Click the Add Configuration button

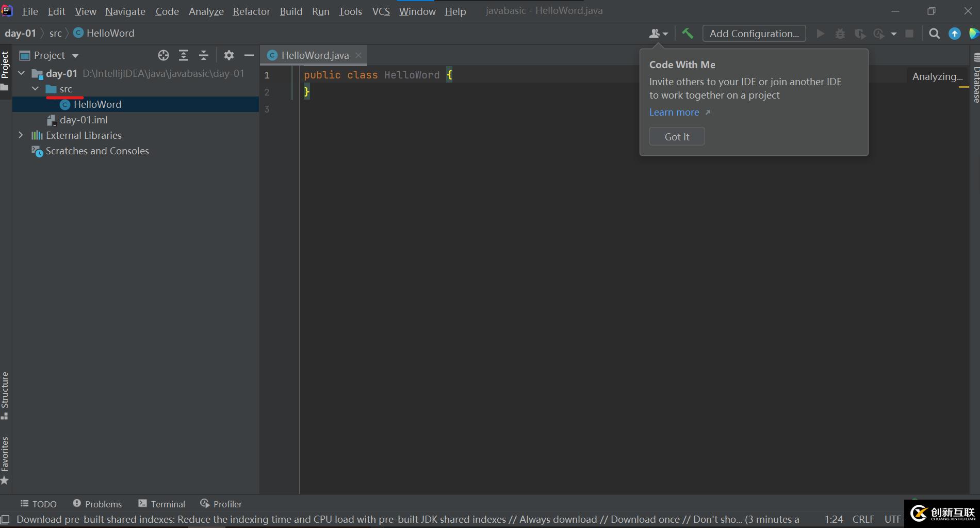754,34
